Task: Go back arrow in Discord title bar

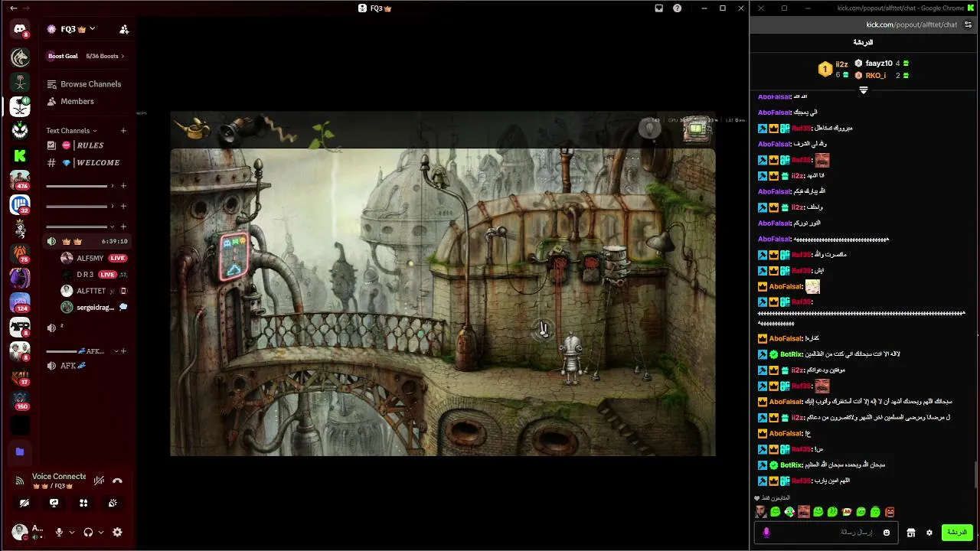Action: 13,8
